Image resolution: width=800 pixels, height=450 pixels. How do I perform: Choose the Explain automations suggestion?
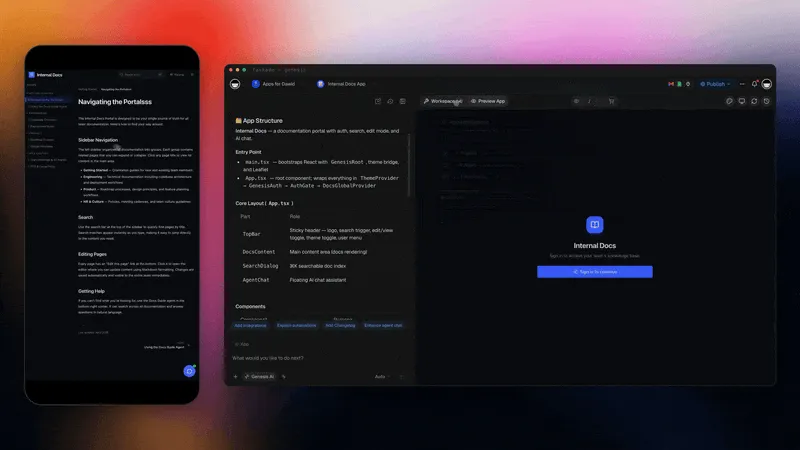[296, 326]
